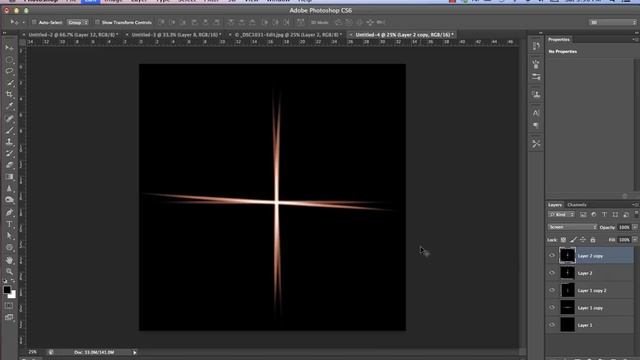Switch to Untitled-2 document tab
Viewport: 640px width, 360px height.
click(x=72, y=35)
